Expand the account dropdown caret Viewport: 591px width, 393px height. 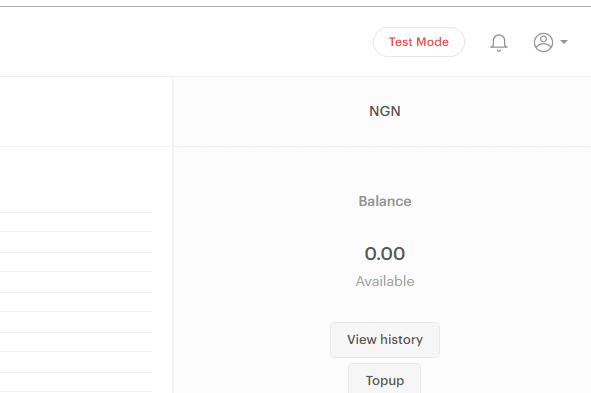coord(564,42)
